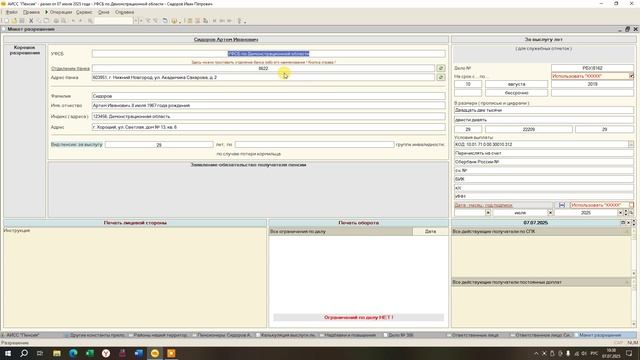Click the Open file toolbar icon
Viewport: 640px width, 360px height.
point(14,21)
